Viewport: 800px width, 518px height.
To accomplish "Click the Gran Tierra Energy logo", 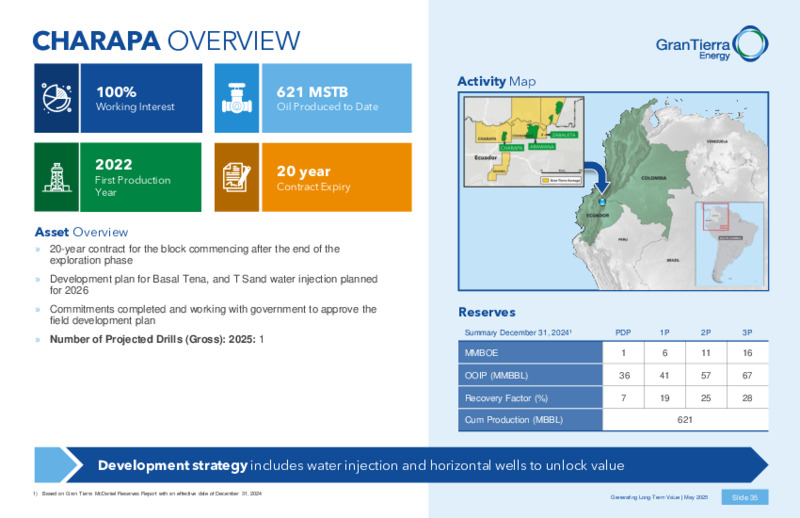I will click(x=712, y=44).
